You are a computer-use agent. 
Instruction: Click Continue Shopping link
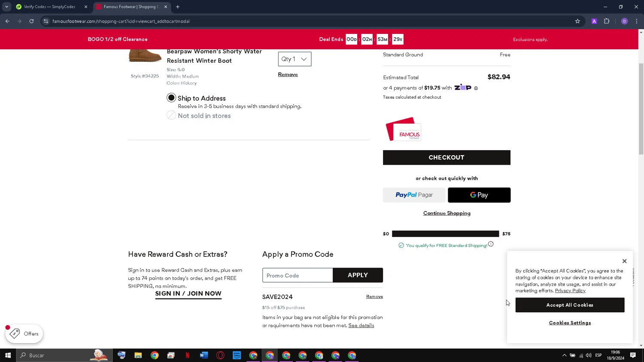[447, 213]
